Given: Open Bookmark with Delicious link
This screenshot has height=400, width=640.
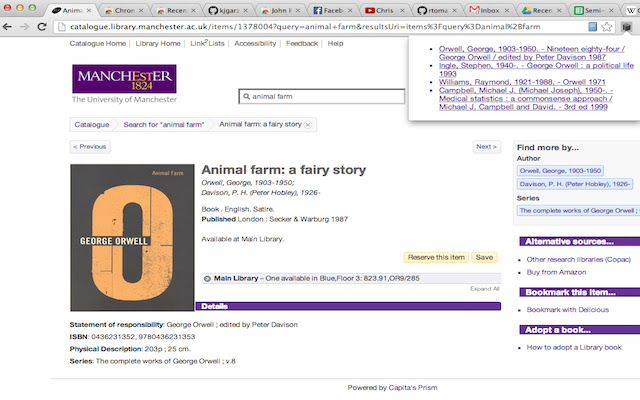Looking at the screenshot, I should (x=567, y=310).
